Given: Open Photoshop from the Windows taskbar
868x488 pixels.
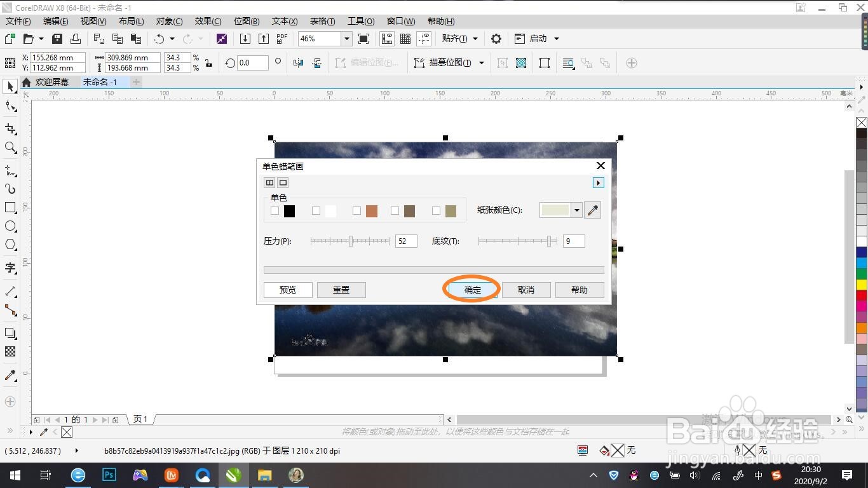Looking at the screenshot, I should point(109,475).
